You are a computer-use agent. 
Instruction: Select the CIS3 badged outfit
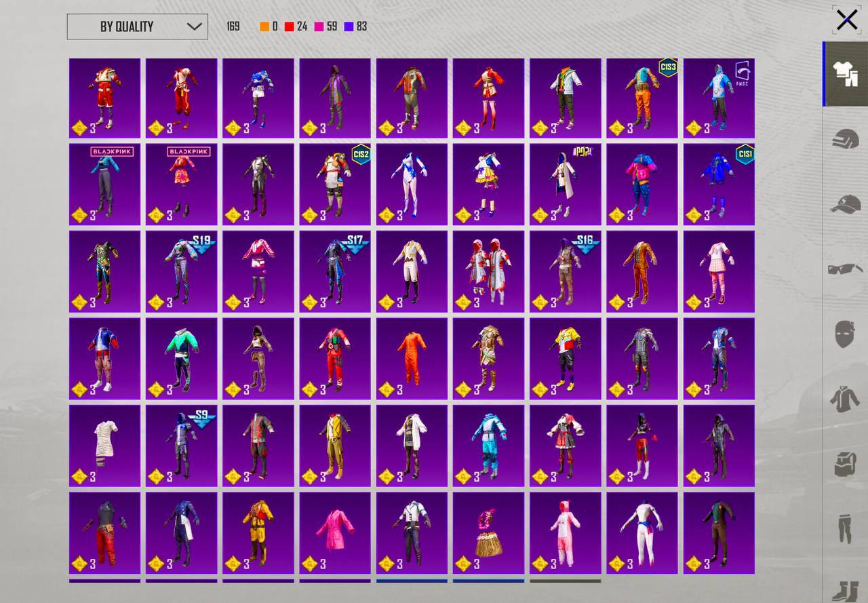coord(642,98)
